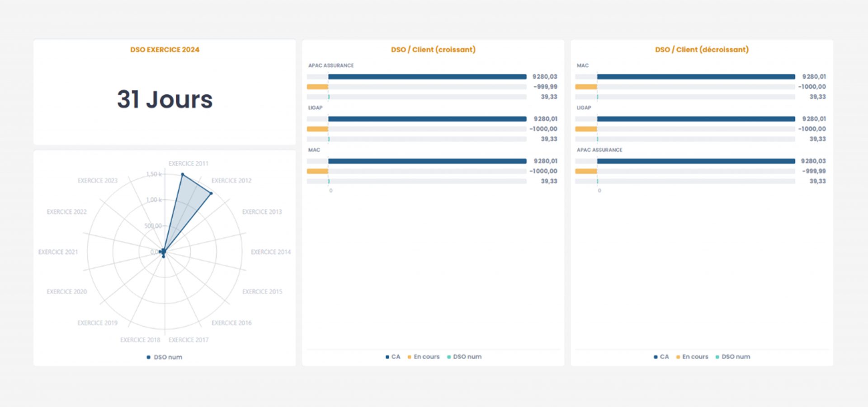
Task: Hide DSO num series in the décroissant chart
Action: tap(733, 357)
